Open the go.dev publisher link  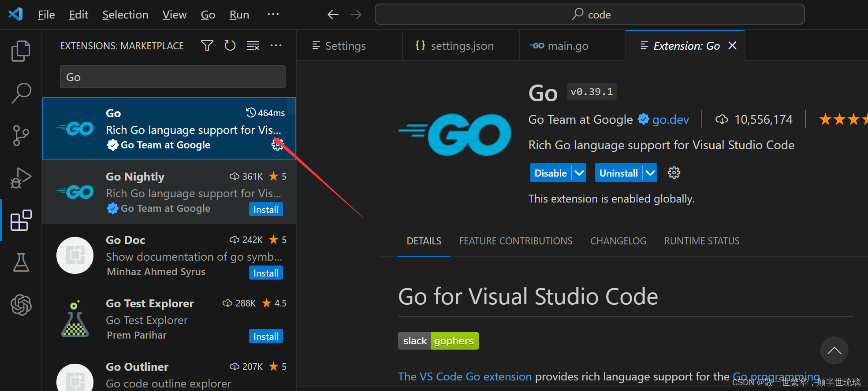[x=671, y=120]
